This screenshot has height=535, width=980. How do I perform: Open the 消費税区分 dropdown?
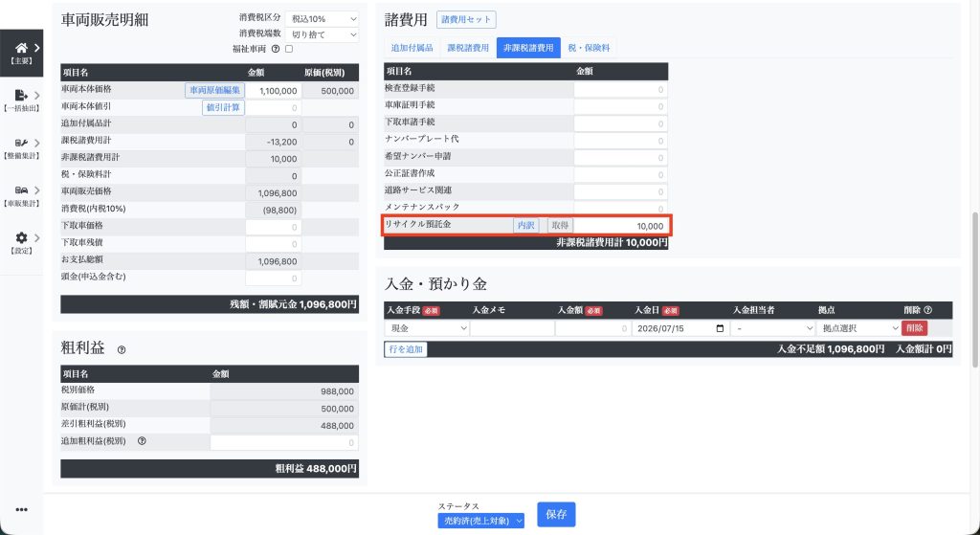pyautogui.click(x=323, y=19)
